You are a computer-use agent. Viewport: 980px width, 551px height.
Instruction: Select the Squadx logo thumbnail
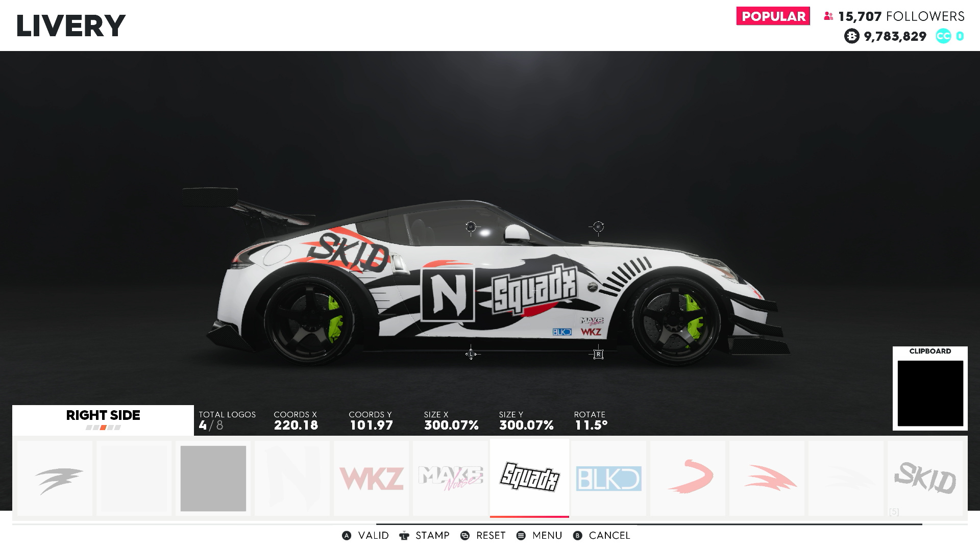click(x=529, y=478)
